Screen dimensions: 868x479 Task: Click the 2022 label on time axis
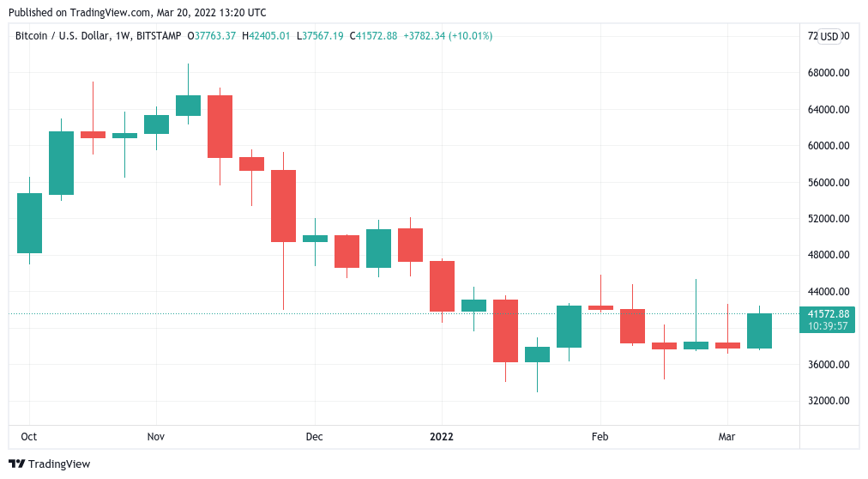tap(442, 437)
